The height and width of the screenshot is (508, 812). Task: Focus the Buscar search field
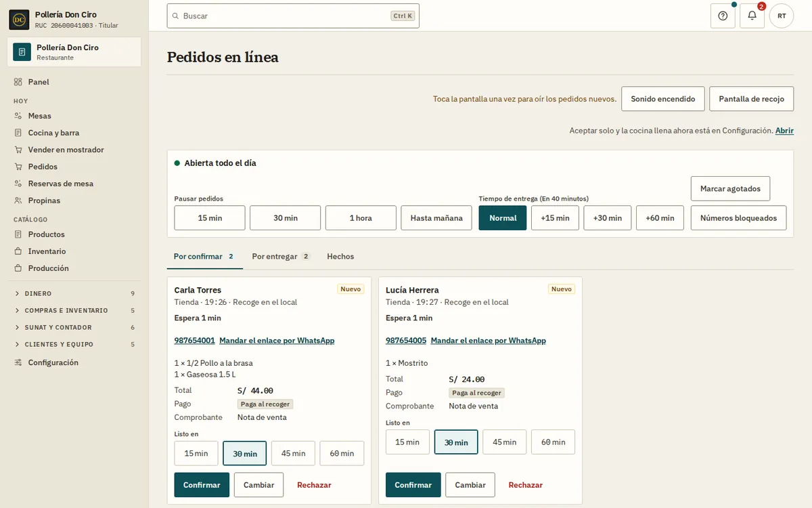293,16
